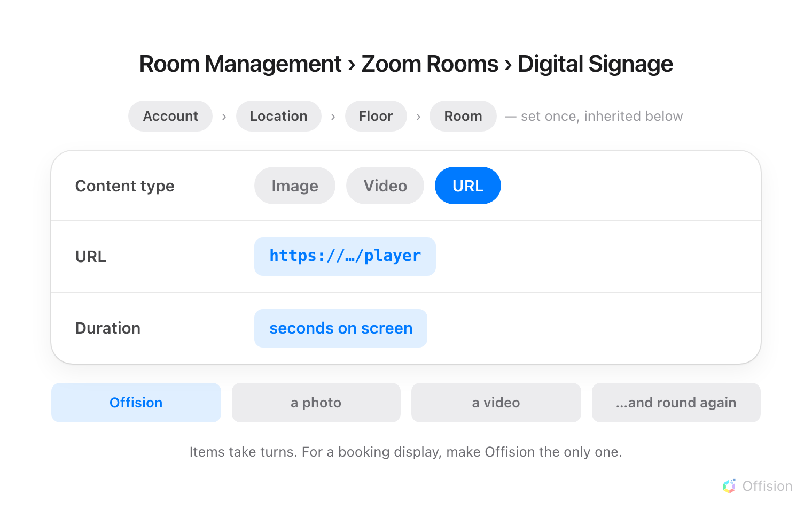Click the seconds on screen duration field
This screenshot has height=509, width=812.
(341, 328)
